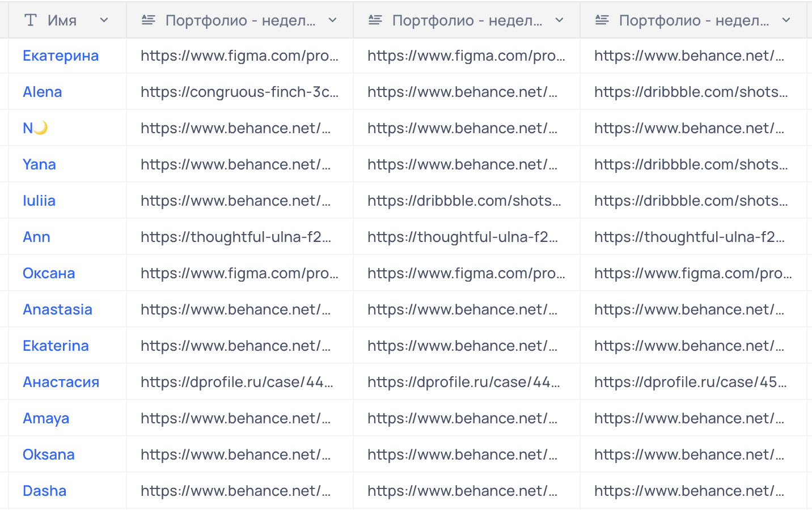This screenshot has height=510, width=812.
Task: Select Alena's second portfolio behance.net cell
Action: click(x=467, y=92)
